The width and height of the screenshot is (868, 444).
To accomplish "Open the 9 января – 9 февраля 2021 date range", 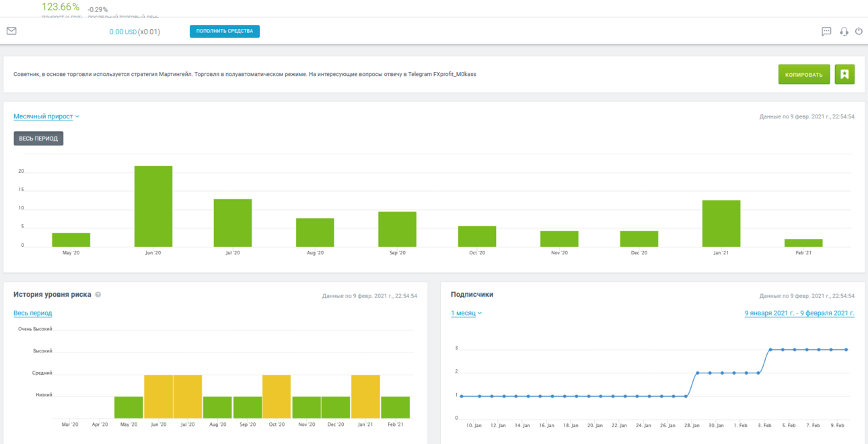I will (799, 313).
